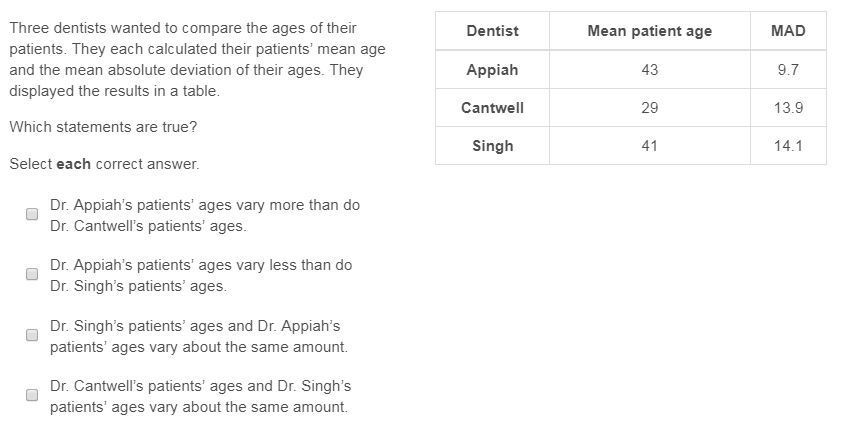Select the 'Cantwell' row label in table
This screenshot has height=439, width=842.
(x=492, y=108)
